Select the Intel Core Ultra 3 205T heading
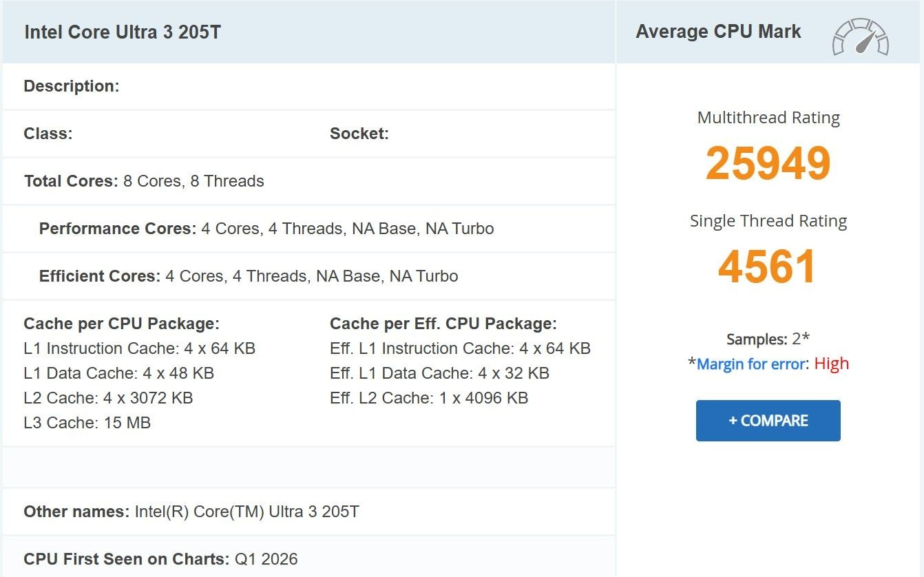This screenshot has width=924, height=577. click(123, 32)
